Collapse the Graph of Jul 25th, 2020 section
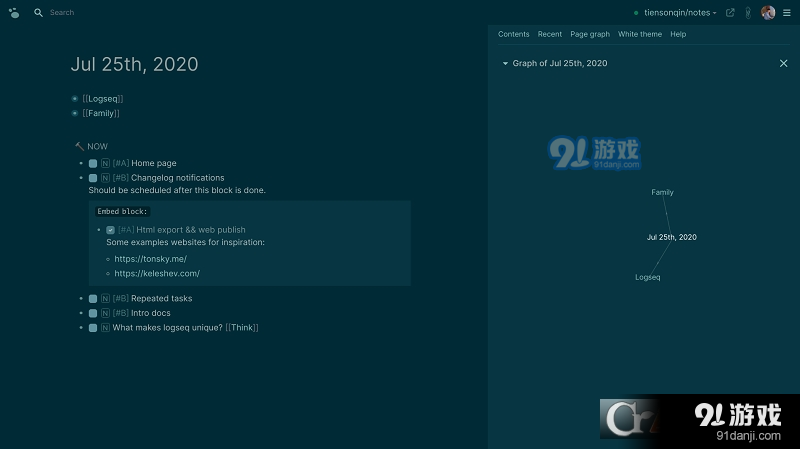The width and height of the screenshot is (800, 449). point(505,63)
